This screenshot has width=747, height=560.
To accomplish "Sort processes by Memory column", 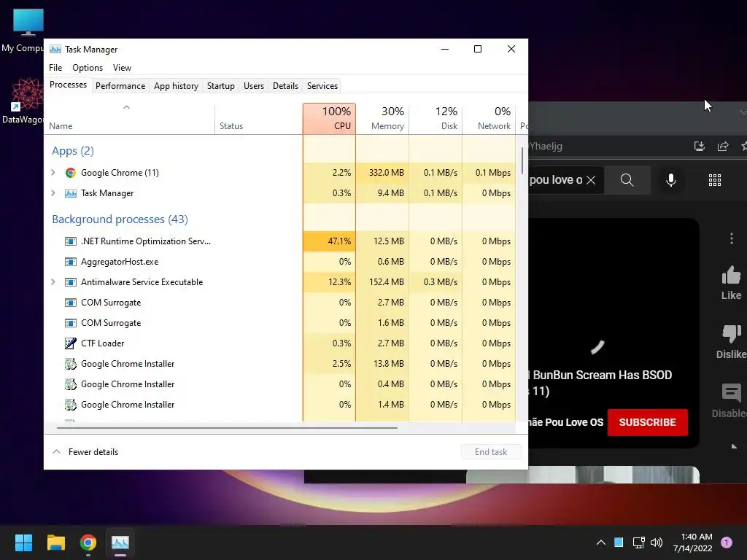I will (x=382, y=119).
